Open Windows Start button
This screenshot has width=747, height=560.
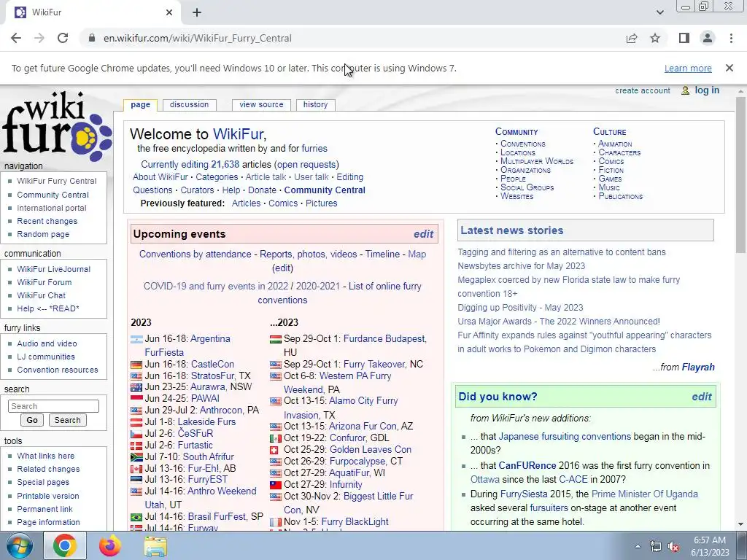20,546
